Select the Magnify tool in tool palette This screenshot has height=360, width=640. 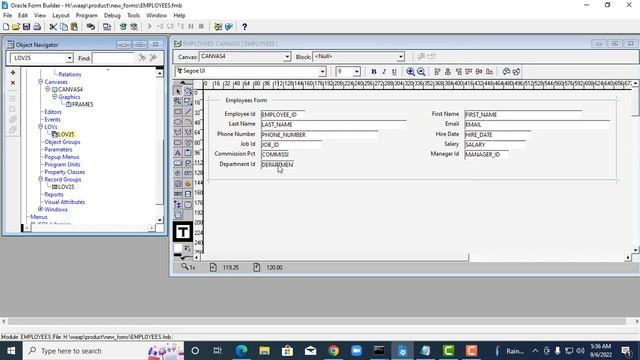pyautogui.click(x=178, y=101)
